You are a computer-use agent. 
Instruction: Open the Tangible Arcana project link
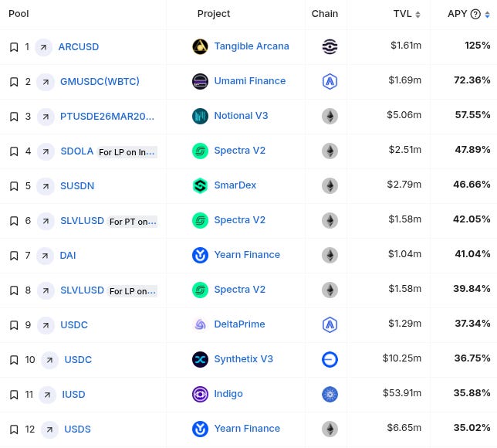252,46
